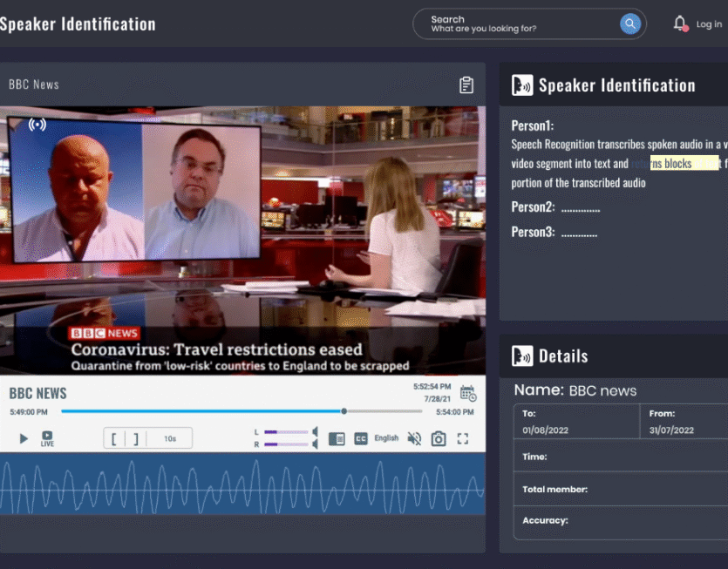Viewport: 728px width, 569px height.
Task: Set clip end with right bracket
Action: point(135,438)
